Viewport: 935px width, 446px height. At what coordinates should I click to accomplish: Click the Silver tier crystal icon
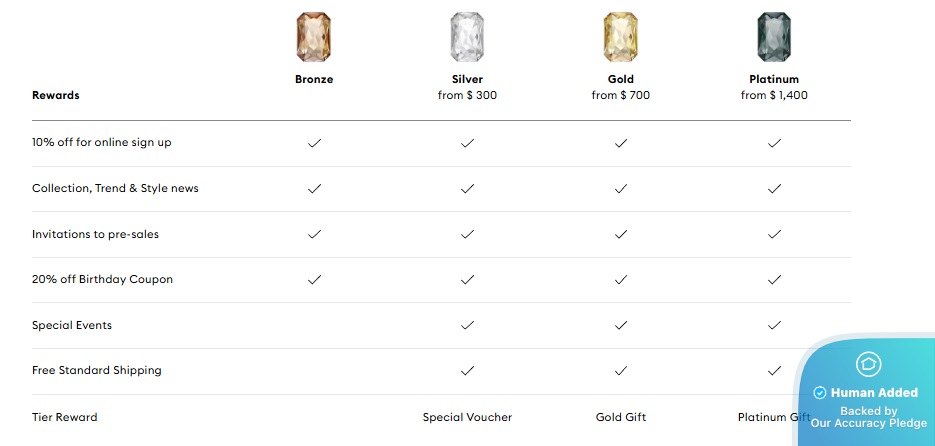[467, 37]
